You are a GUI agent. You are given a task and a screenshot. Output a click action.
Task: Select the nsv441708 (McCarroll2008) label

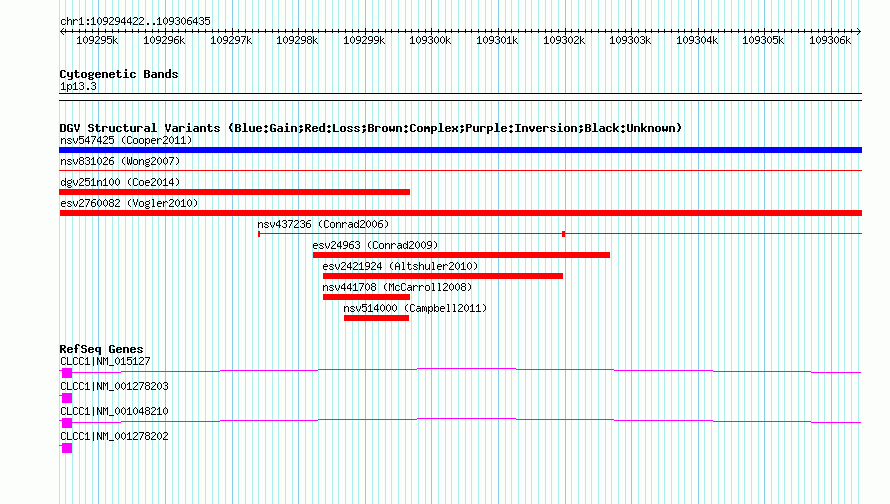click(397, 287)
